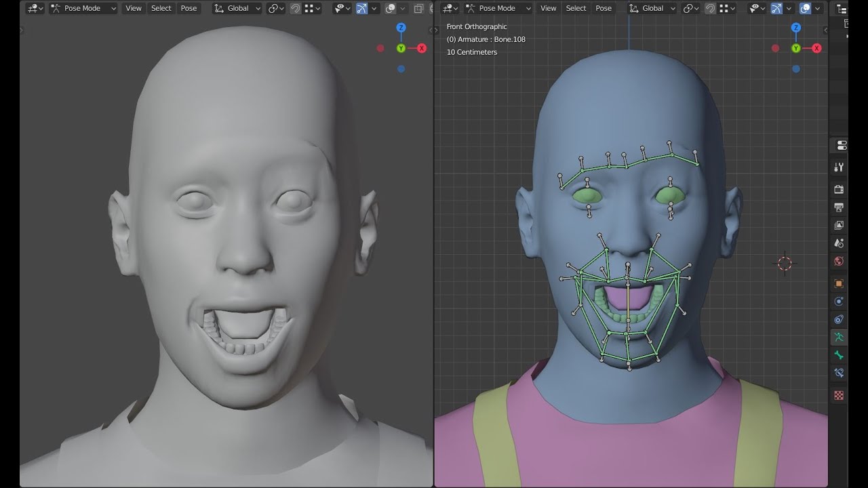
Task: Expand gizmo options arrow in right viewport
Action: 789,8
